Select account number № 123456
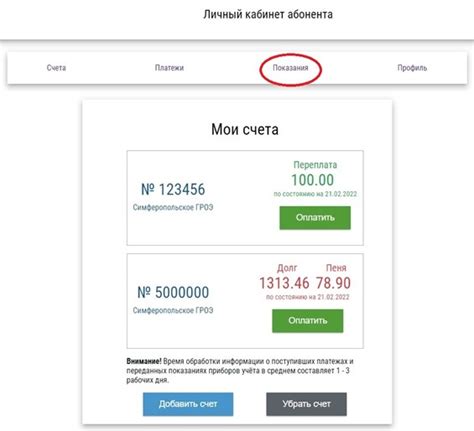 173,189
